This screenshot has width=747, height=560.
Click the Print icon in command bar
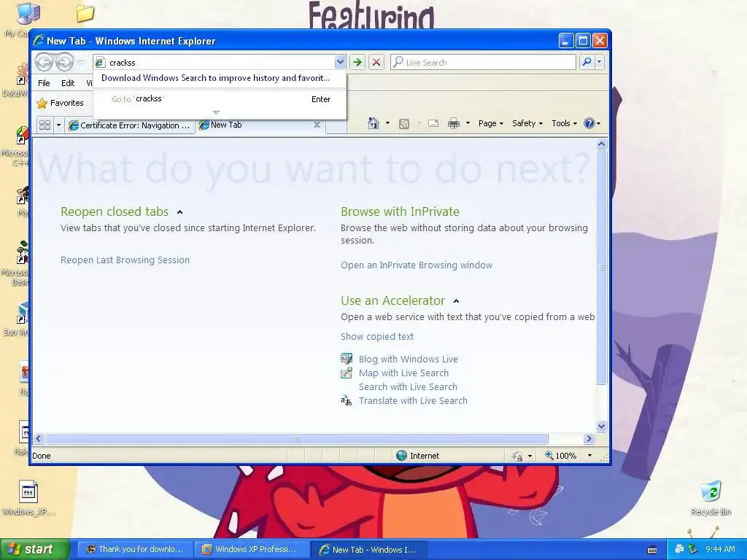454,123
